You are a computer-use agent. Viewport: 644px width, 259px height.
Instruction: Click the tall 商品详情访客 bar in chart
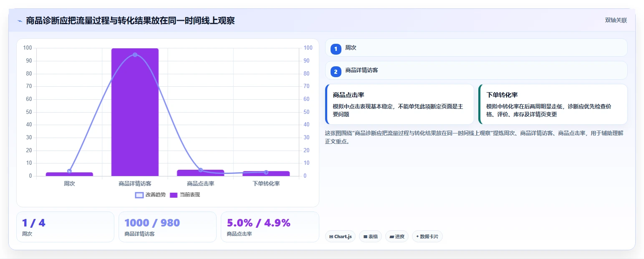(135, 112)
